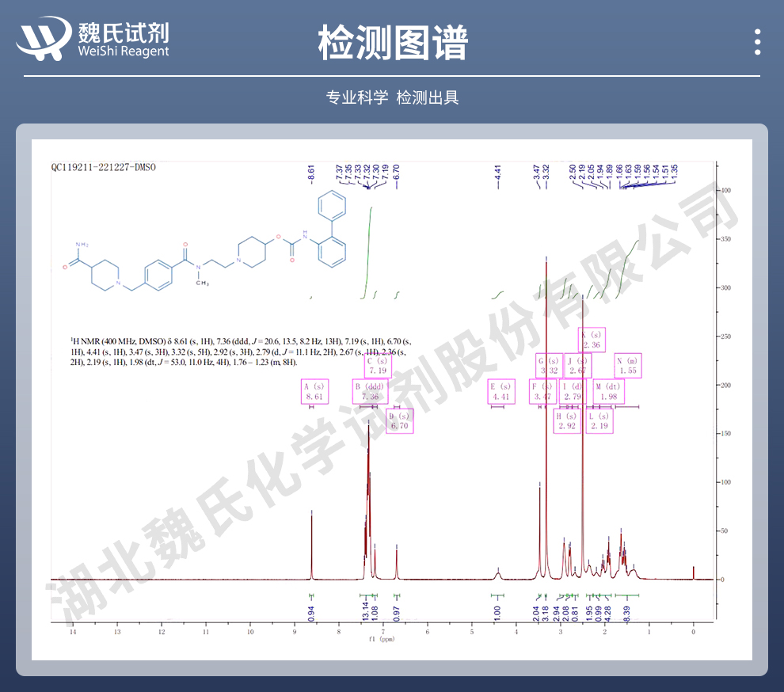This screenshot has width=784, height=692.
Task: Click the f1 (ppm) axis label
Action: [x=382, y=639]
